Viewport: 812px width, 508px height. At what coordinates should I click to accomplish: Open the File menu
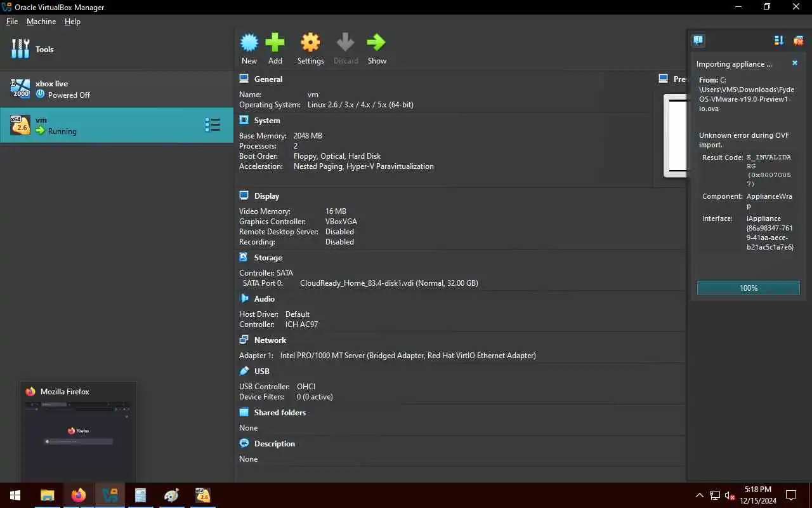pyautogui.click(x=12, y=22)
